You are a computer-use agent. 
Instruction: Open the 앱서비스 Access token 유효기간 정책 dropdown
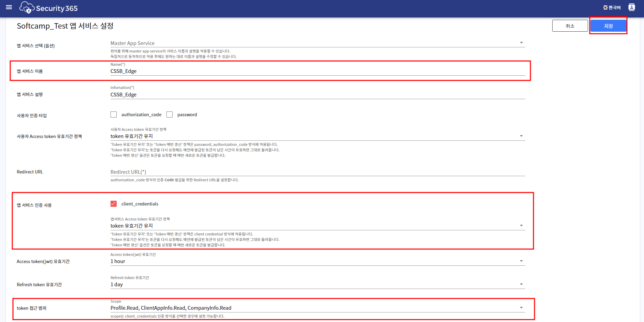pos(521,226)
